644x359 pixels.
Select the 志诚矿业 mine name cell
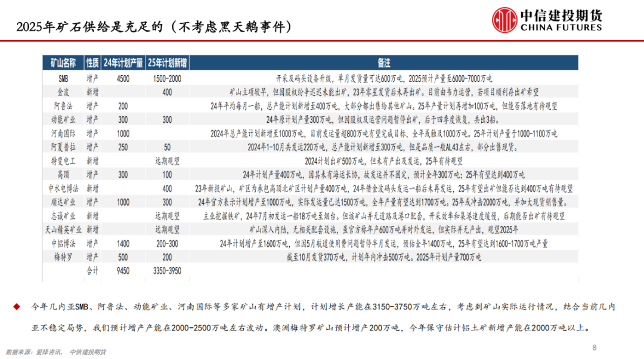pos(63,216)
